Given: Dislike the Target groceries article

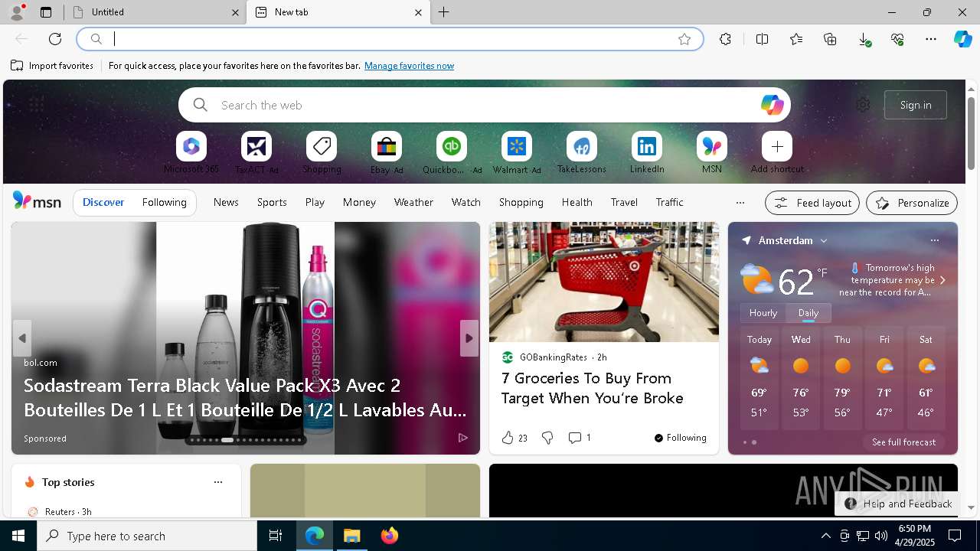Looking at the screenshot, I should click(547, 438).
